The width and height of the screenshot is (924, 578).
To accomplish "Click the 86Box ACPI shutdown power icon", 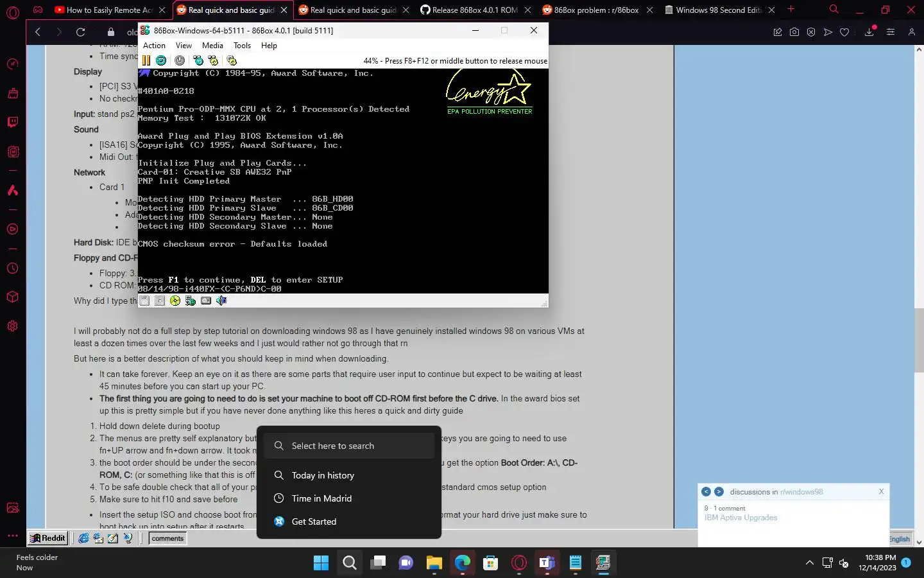I will point(180,60).
